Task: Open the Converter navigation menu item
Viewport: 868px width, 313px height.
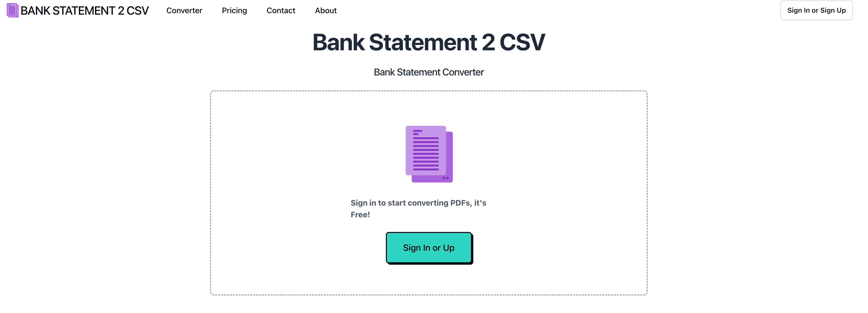Action: coord(184,10)
